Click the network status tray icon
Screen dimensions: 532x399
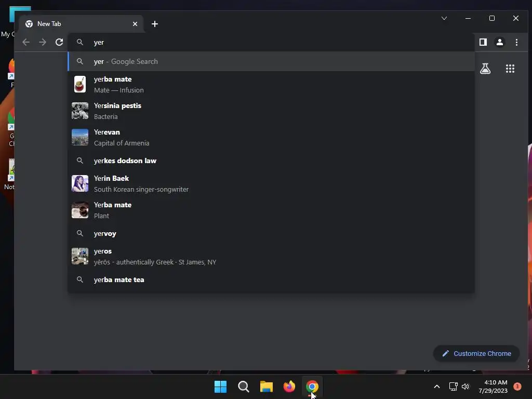(453, 387)
